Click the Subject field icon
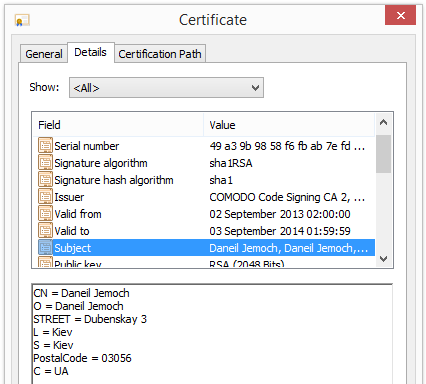 (x=45, y=248)
